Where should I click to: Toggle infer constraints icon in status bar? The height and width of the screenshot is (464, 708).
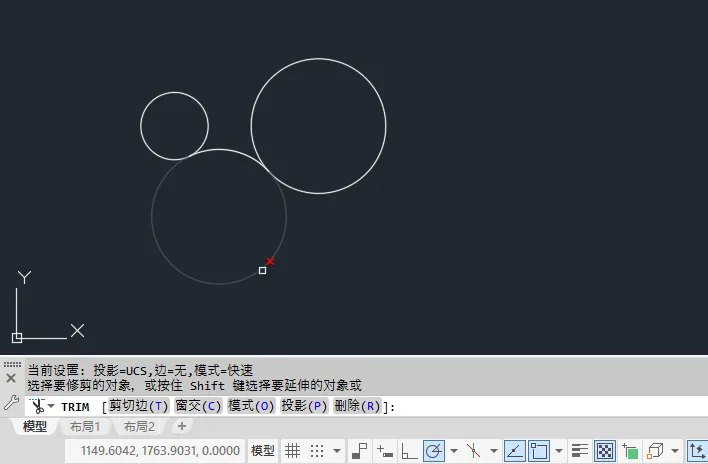tap(359, 450)
